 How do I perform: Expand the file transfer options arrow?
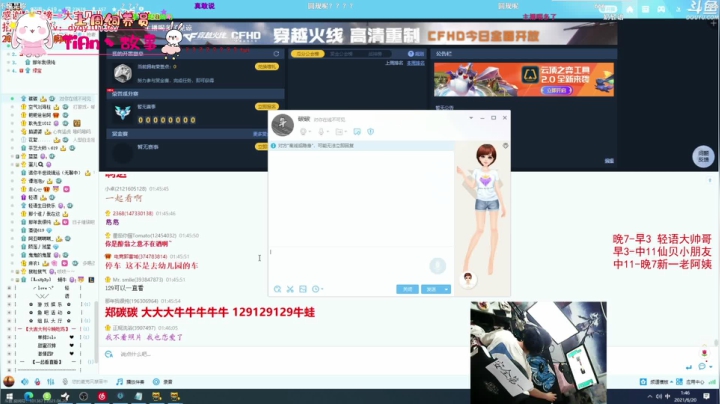pos(346,132)
